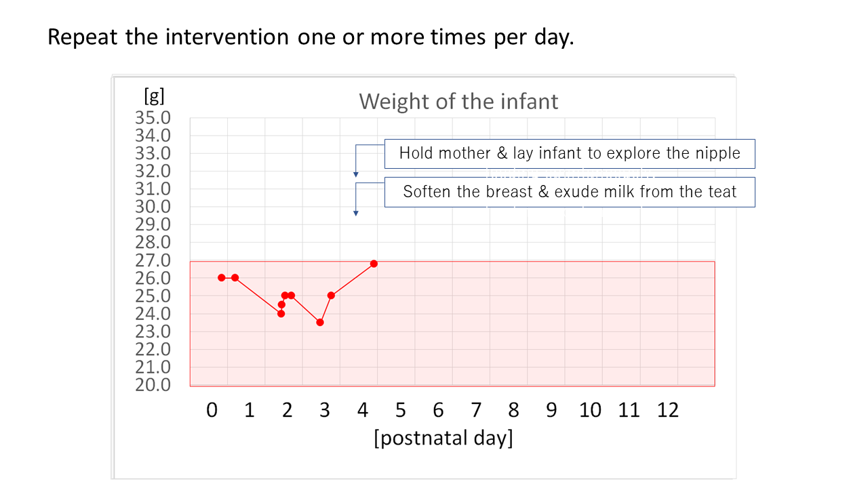Image resolution: width=868 pixels, height=488 pixels.
Task: Select the "Soften the breast & exude milk" box
Action: point(570,192)
